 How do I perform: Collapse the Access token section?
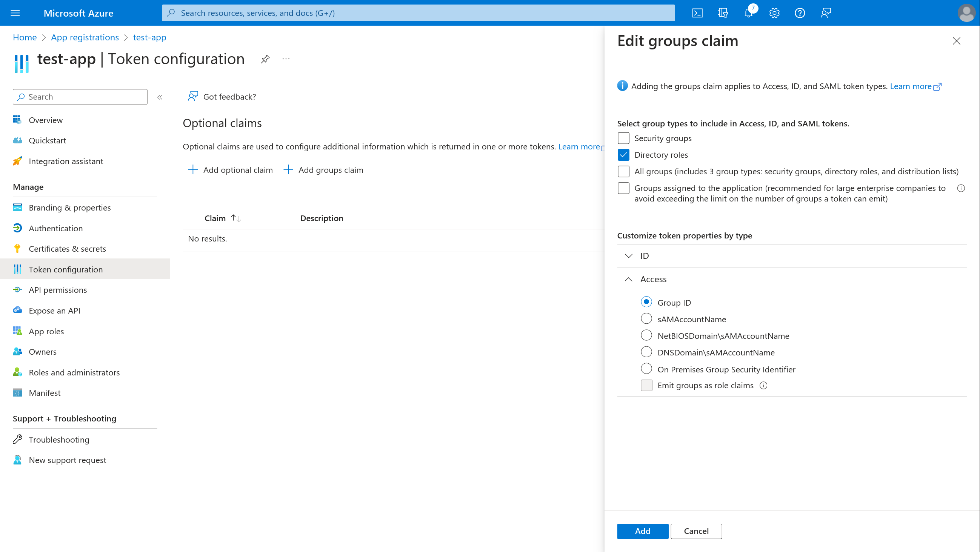click(x=628, y=279)
